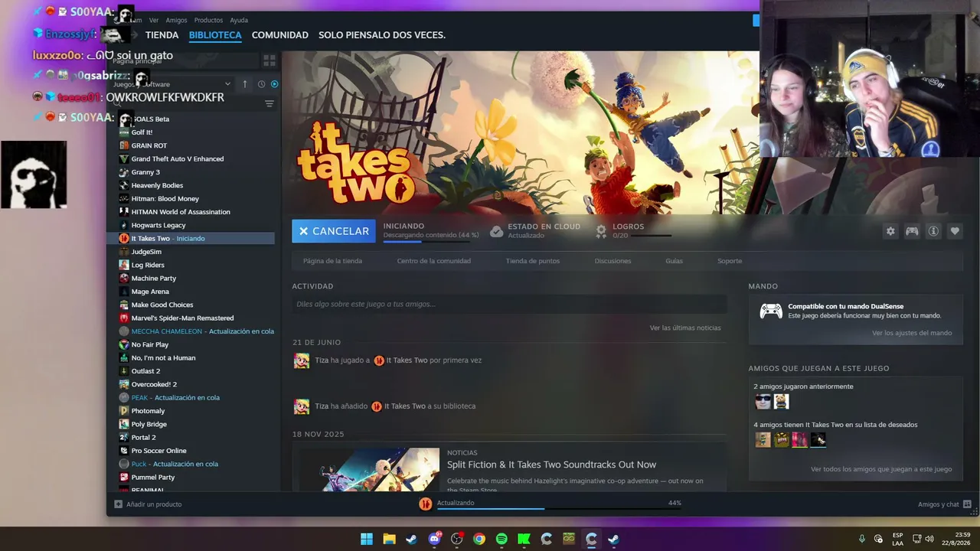The height and width of the screenshot is (551, 980).
Task: Go to Discusiones section
Action: 612,261
